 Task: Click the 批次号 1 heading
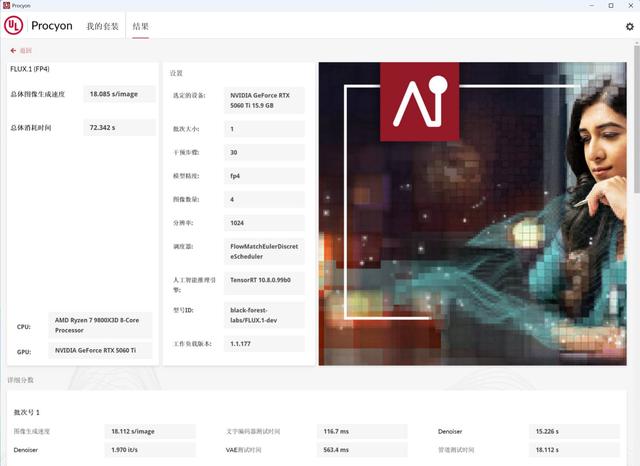(27, 412)
